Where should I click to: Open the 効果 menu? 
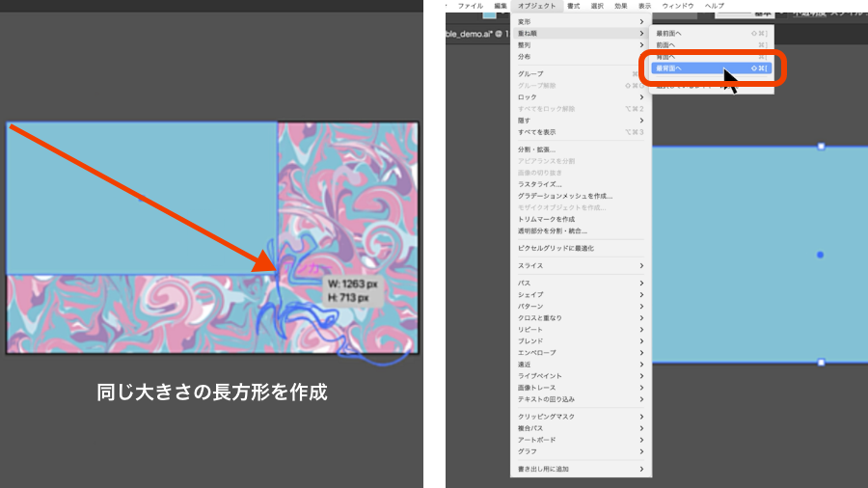click(x=620, y=6)
